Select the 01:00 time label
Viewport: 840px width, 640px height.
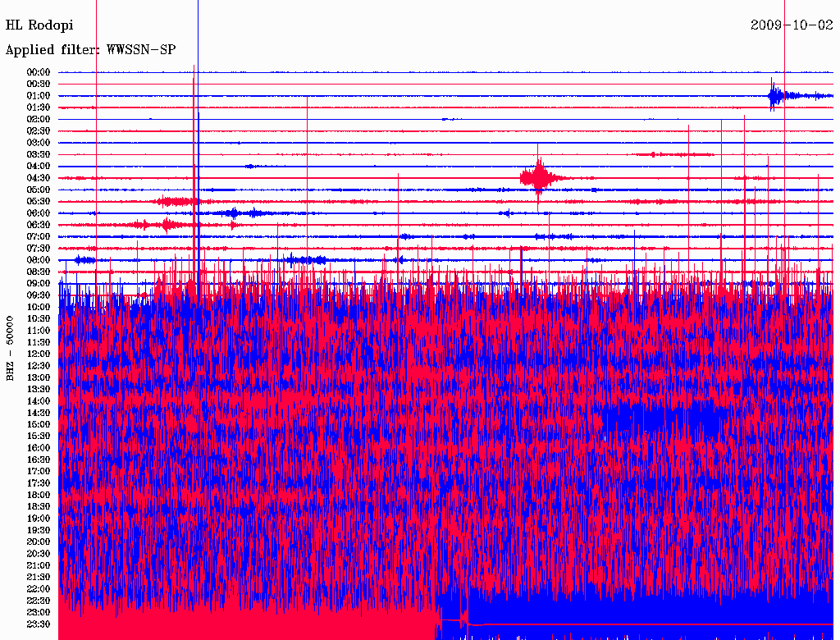pos(39,96)
